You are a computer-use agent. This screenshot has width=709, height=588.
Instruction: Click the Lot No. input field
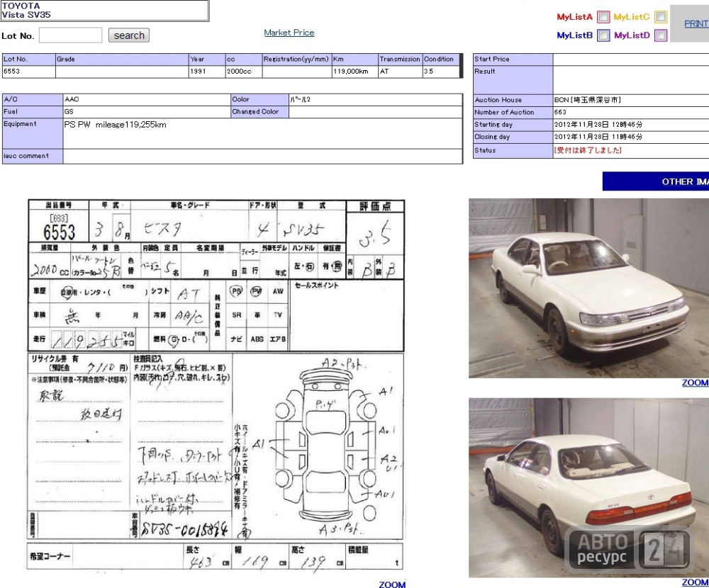pos(70,35)
